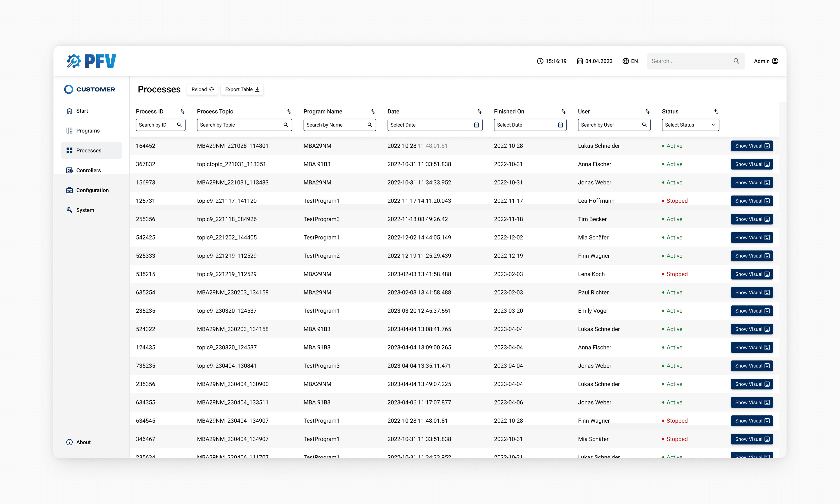Focus the Search by ID field
Viewport: 840px width, 504px height.
[x=161, y=125]
